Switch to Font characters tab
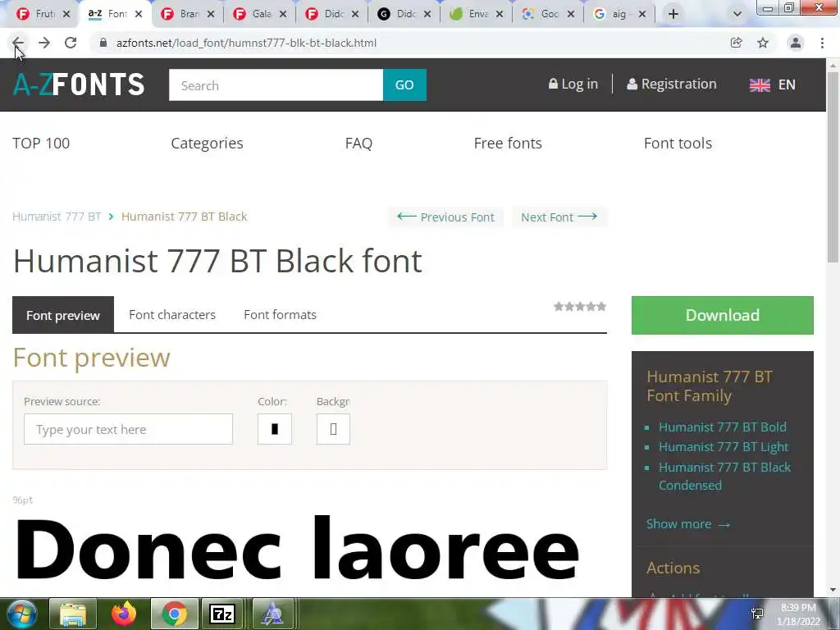840x630 pixels. 172,315
